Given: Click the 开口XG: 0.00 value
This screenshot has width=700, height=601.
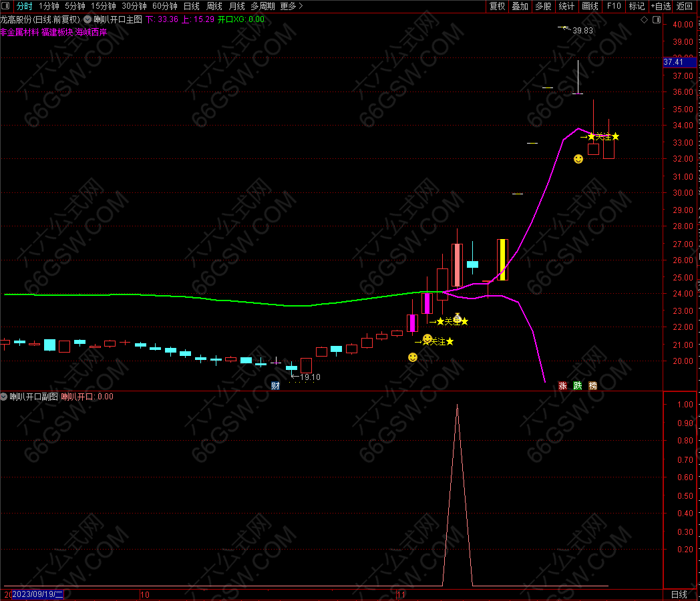Looking at the screenshot, I should pyautogui.click(x=241, y=19).
